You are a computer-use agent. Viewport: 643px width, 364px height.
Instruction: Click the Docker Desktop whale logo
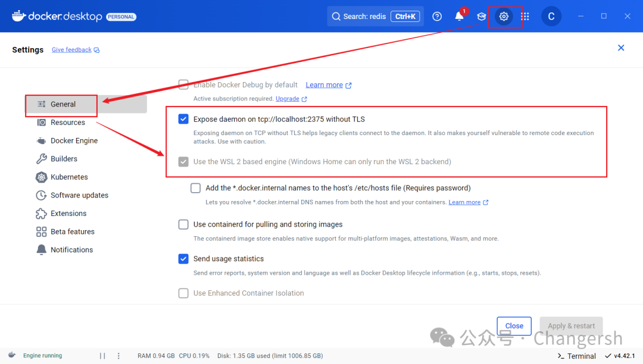[x=19, y=17]
